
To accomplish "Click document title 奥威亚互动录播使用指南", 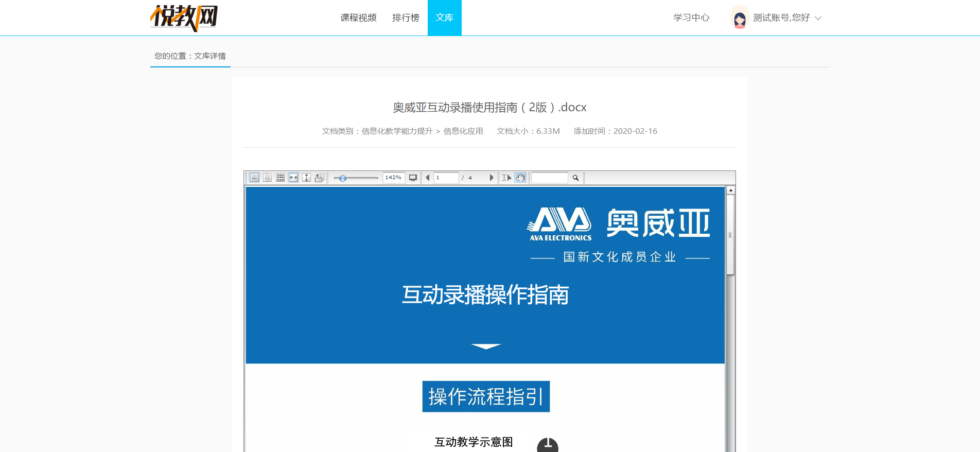I will coord(489,107).
